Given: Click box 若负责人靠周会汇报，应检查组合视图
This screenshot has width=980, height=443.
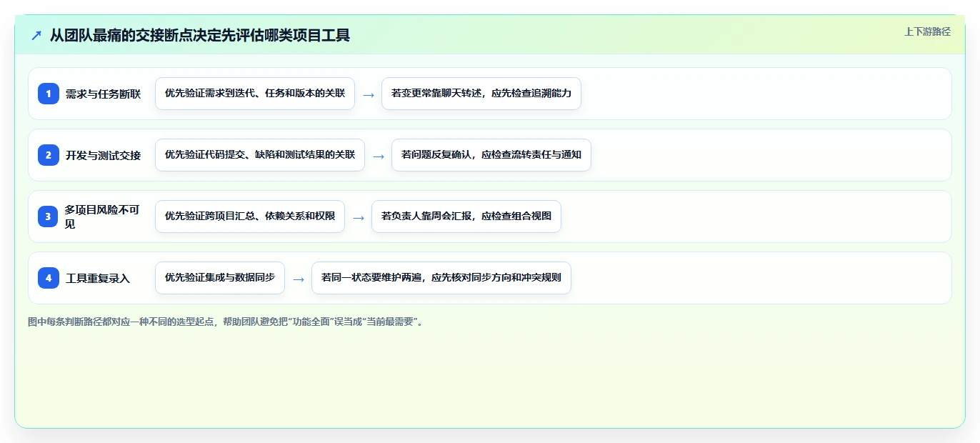Looking at the screenshot, I should coord(466,216).
